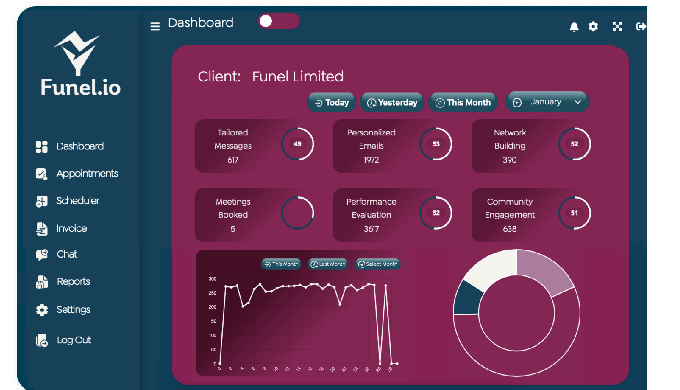Open the hamburger menu icon beside Dashboard

(155, 26)
